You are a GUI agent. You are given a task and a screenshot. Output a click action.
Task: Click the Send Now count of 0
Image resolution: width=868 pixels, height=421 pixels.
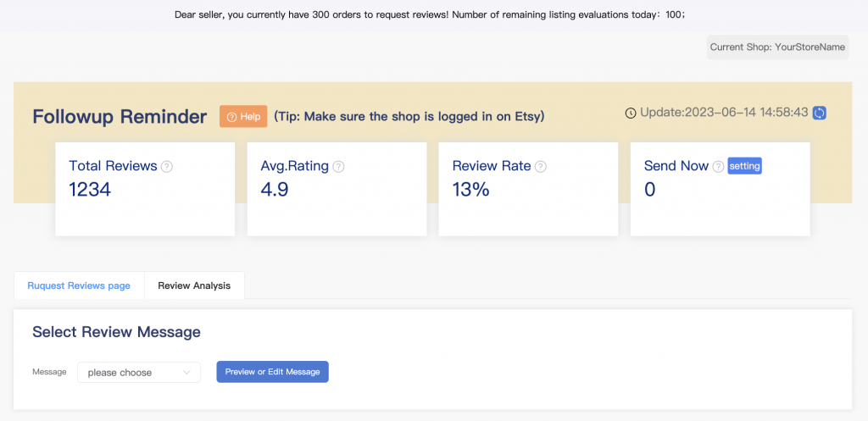(650, 190)
